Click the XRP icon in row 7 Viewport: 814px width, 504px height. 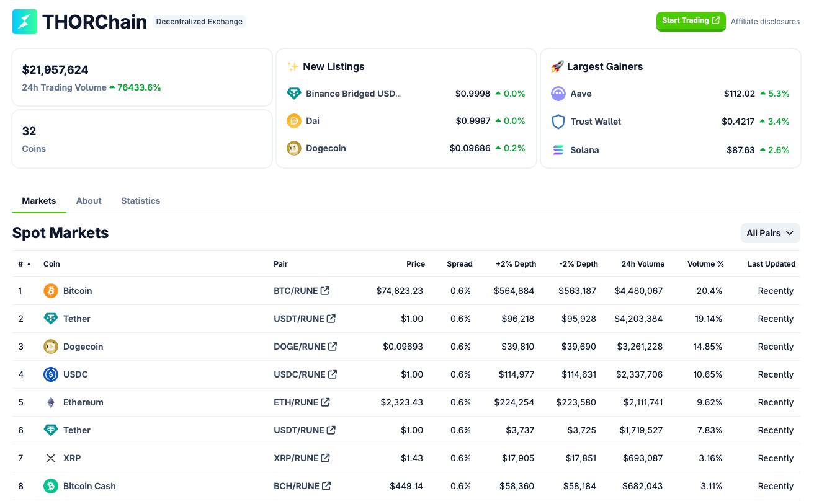pyautogui.click(x=51, y=458)
